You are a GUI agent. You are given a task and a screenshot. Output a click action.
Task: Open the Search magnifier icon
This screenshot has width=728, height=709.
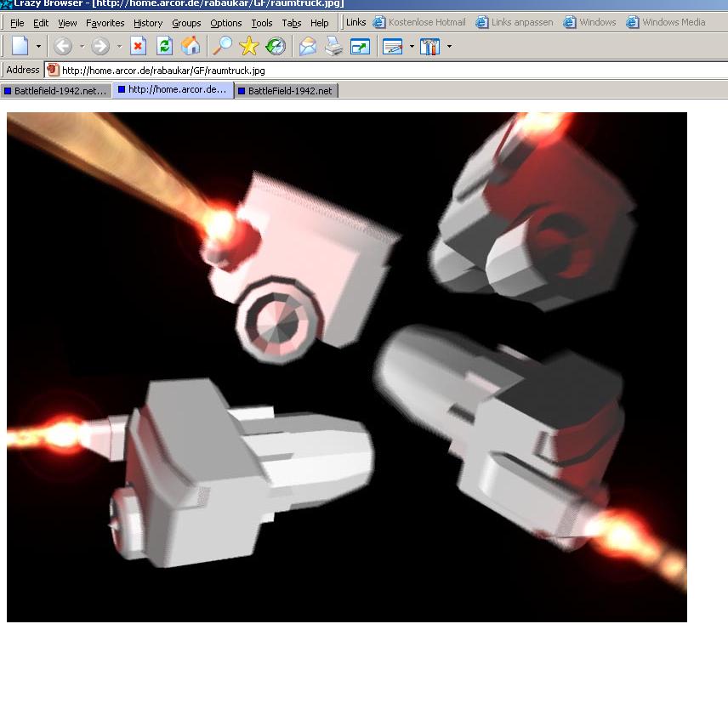[x=222, y=46]
